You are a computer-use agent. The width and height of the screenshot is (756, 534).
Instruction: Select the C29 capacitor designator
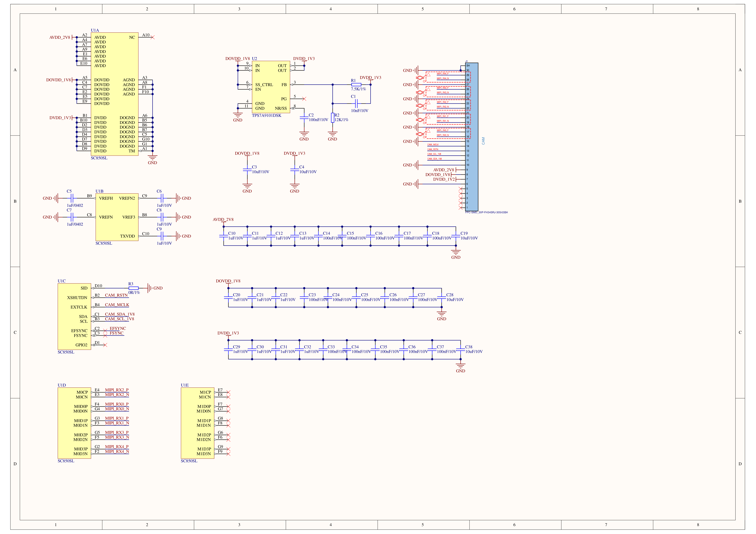[236, 347]
